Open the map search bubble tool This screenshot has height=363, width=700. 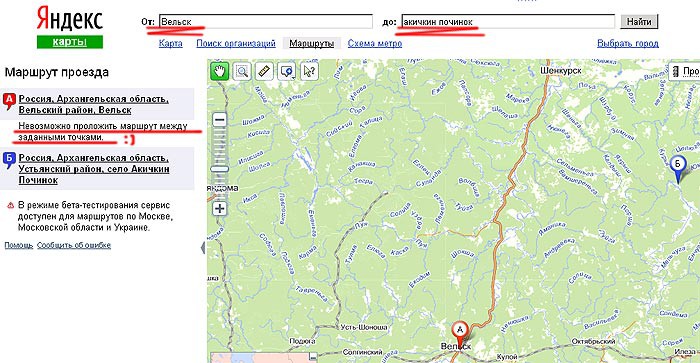point(287,71)
